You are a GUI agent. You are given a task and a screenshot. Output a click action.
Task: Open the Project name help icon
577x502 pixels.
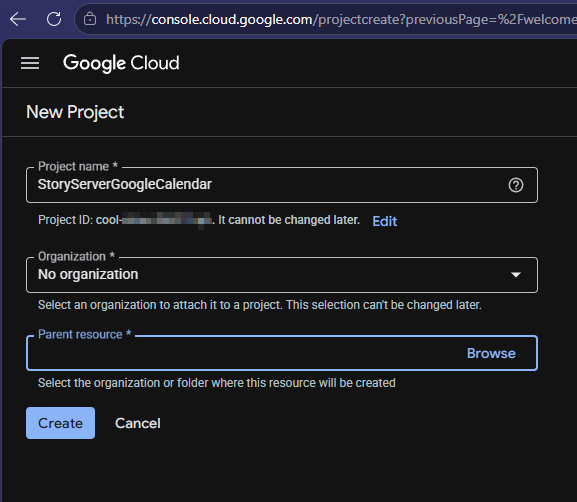[516, 185]
